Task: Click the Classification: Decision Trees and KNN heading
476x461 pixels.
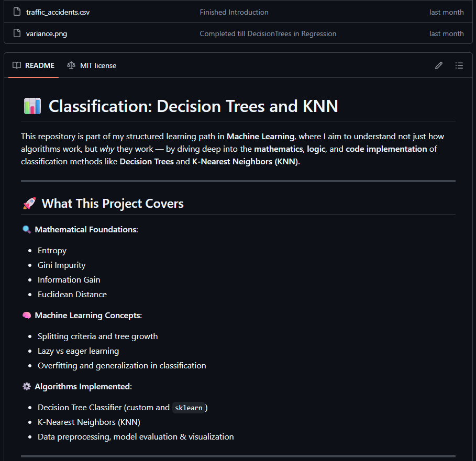Action: point(193,106)
